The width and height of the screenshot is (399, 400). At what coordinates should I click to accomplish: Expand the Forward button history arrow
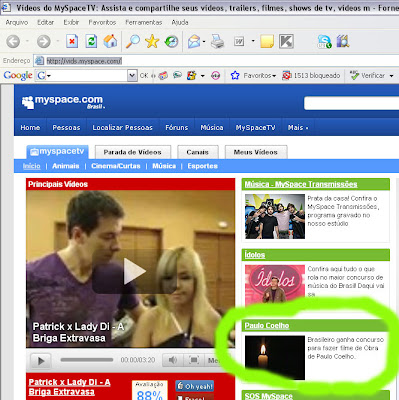click(57, 41)
